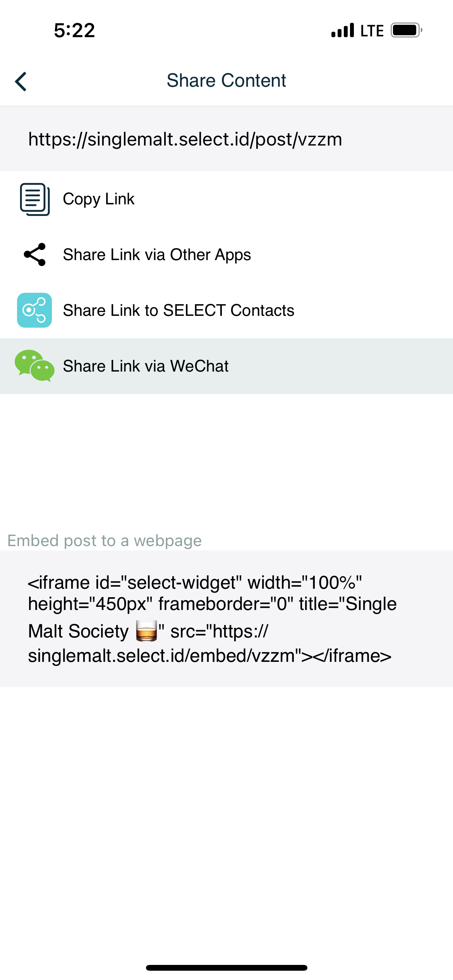This screenshot has height=980, width=453.
Task: Tap the three-dot share icon
Action: (35, 255)
